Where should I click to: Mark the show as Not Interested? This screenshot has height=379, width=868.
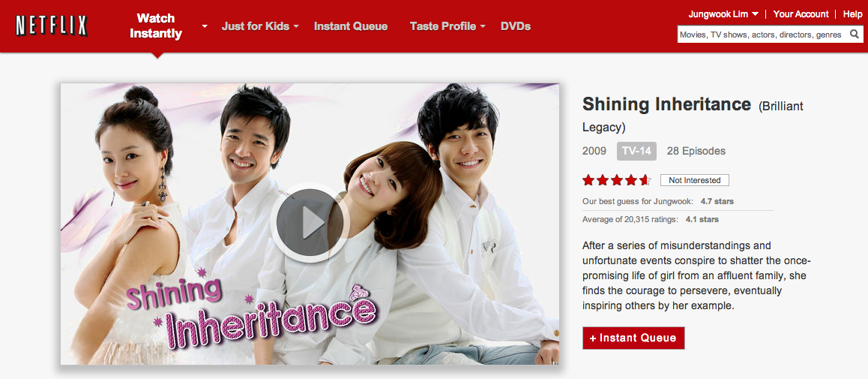tap(694, 180)
